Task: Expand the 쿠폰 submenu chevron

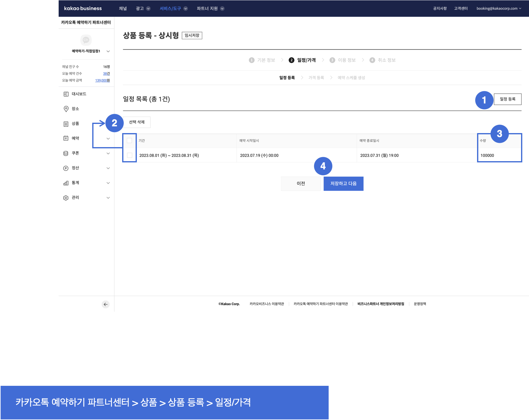Action: click(x=108, y=153)
